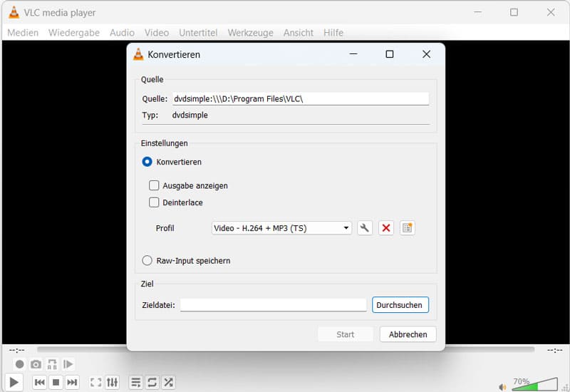This screenshot has height=392, width=570.
Task: Maximize the VLC media player window
Action: tap(514, 12)
